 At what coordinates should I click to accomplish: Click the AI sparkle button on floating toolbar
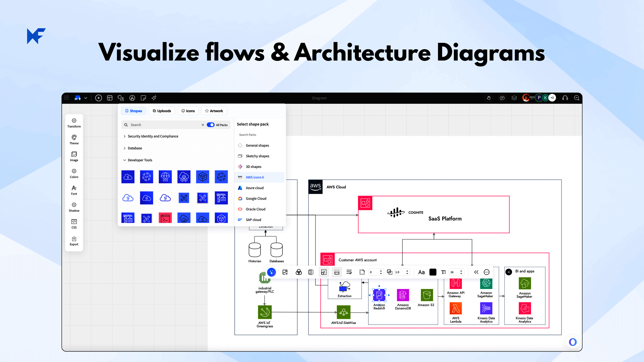point(271,272)
